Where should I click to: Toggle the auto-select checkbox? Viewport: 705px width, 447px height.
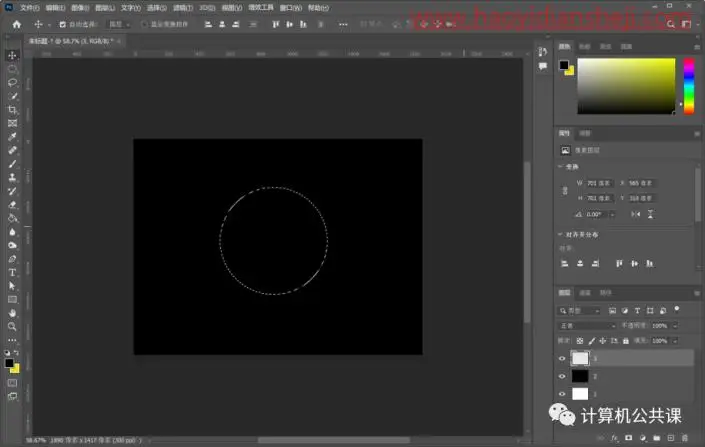(62, 24)
